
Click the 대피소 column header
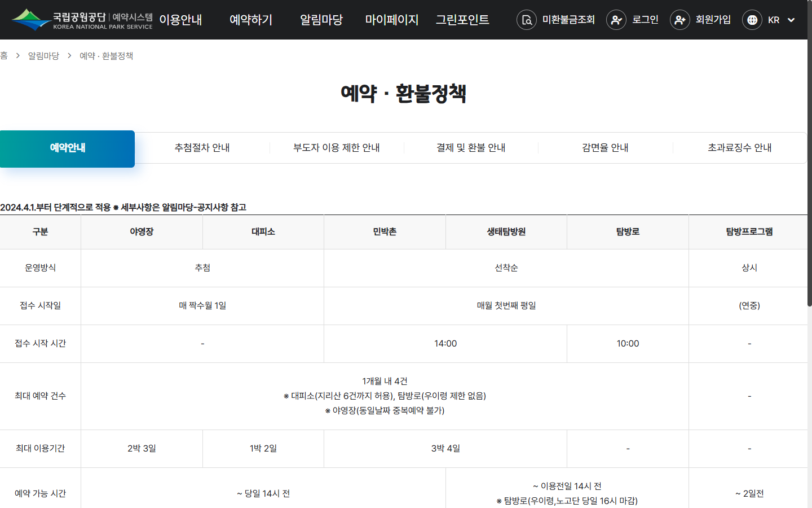pyautogui.click(x=263, y=232)
